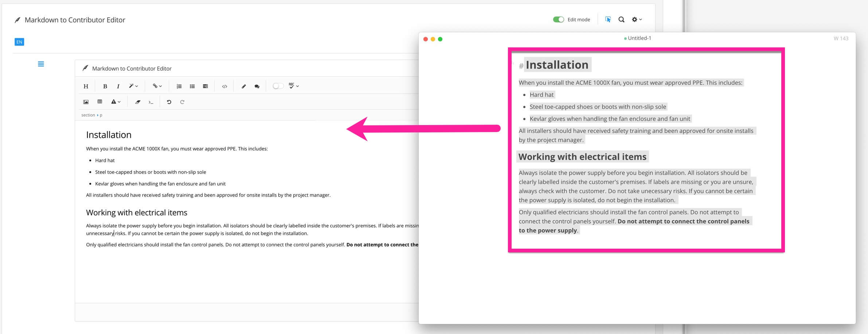868x334 pixels.
Task: Apply bold formatting
Action: click(105, 86)
